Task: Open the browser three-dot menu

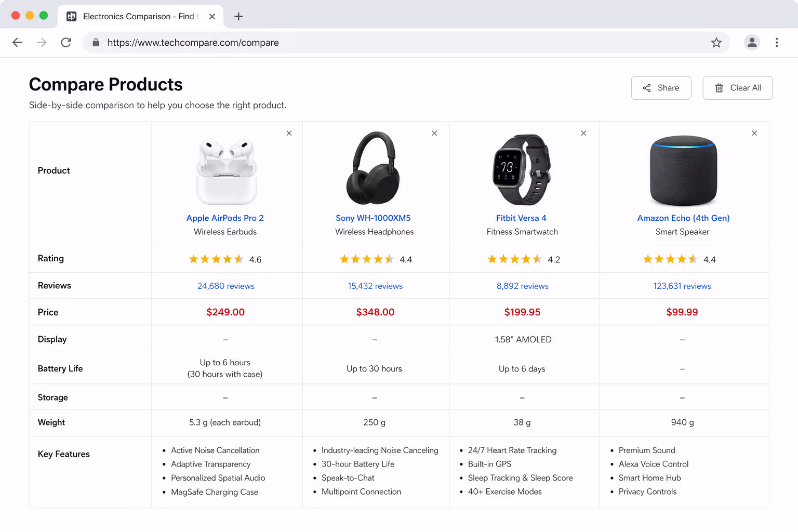Action: tap(777, 43)
